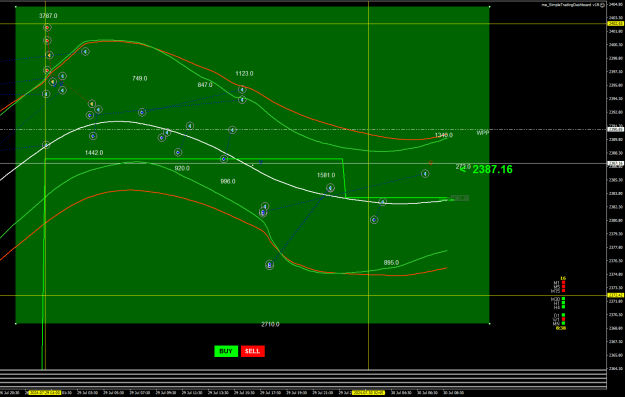Viewport: 625px width, 397px height.
Task: Click the topmost red trade marker under 3787.0
Action: click(47, 28)
